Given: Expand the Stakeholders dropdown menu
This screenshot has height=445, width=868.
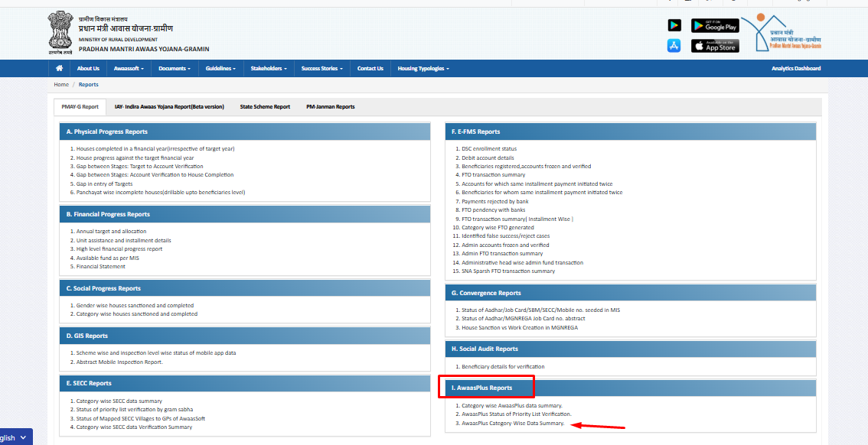Looking at the screenshot, I should 269,69.
